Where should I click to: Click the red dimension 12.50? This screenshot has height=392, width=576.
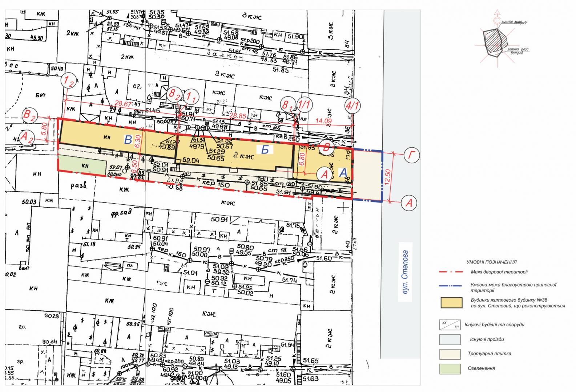[388, 177]
